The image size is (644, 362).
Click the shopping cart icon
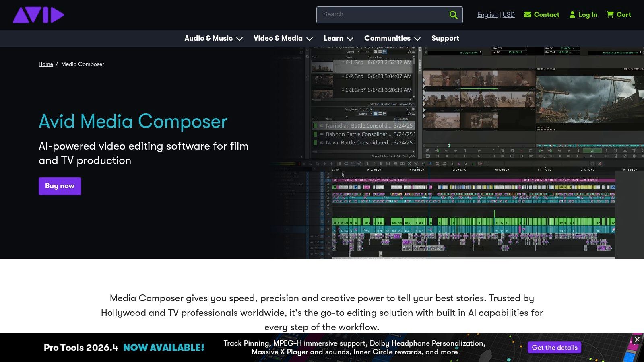pyautogui.click(x=610, y=14)
